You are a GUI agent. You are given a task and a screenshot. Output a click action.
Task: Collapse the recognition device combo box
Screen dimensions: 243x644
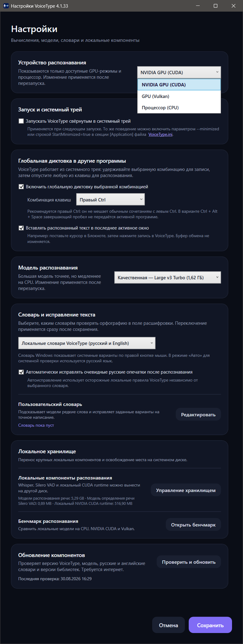(179, 72)
